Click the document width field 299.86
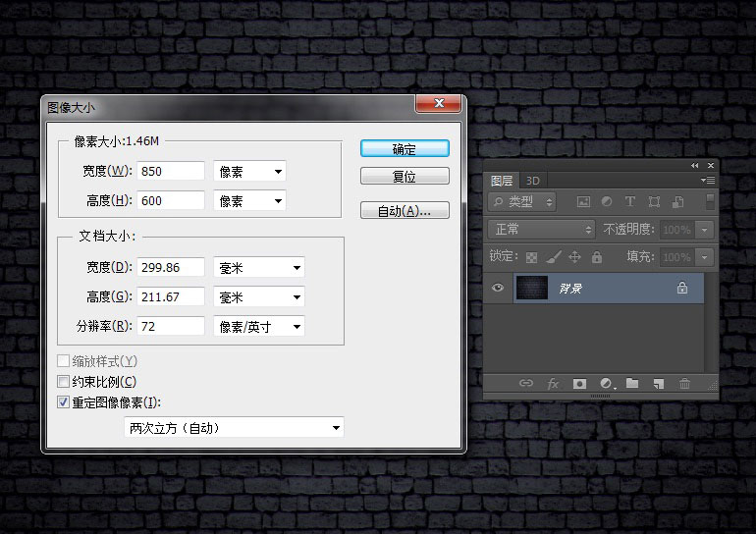The height and width of the screenshot is (534, 756). (171, 267)
